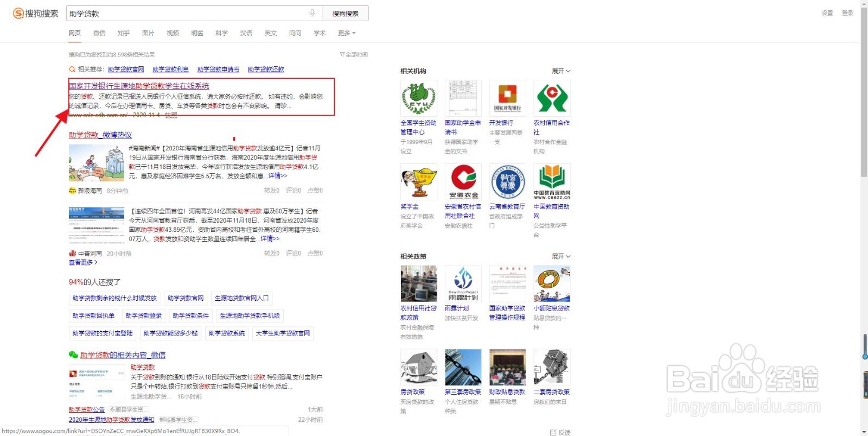Image resolution: width=868 pixels, height=436 pixels.
Task: Click the 第三套房政策 building photo
Action: click(463, 367)
